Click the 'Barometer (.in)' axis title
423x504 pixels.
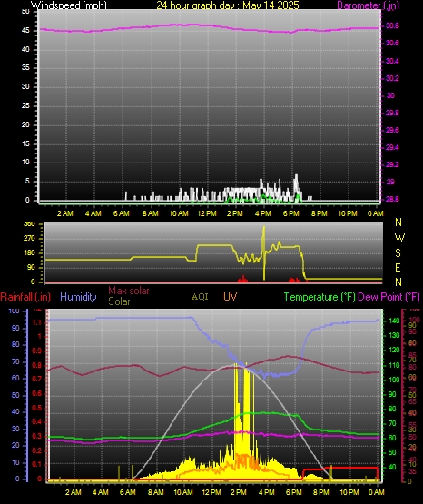click(368, 5)
